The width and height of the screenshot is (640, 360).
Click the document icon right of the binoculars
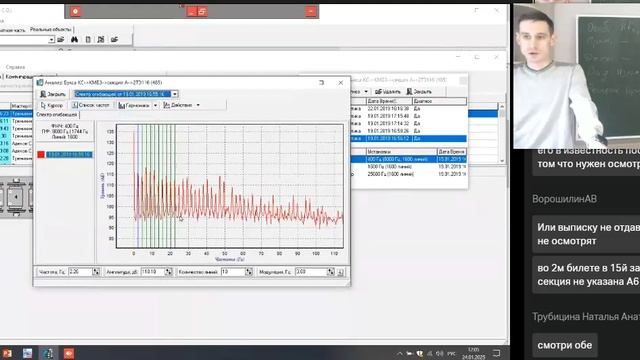click(x=88, y=40)
